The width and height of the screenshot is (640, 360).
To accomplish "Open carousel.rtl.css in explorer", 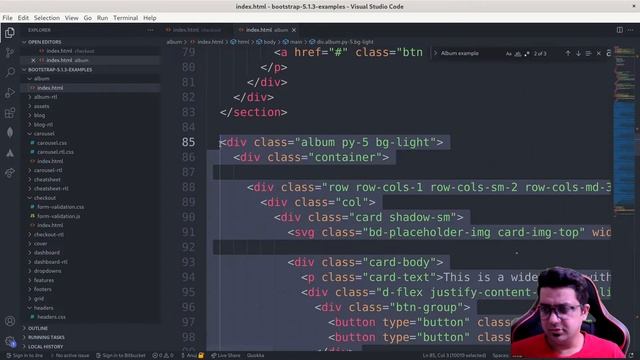I will (x=55, y=152).
